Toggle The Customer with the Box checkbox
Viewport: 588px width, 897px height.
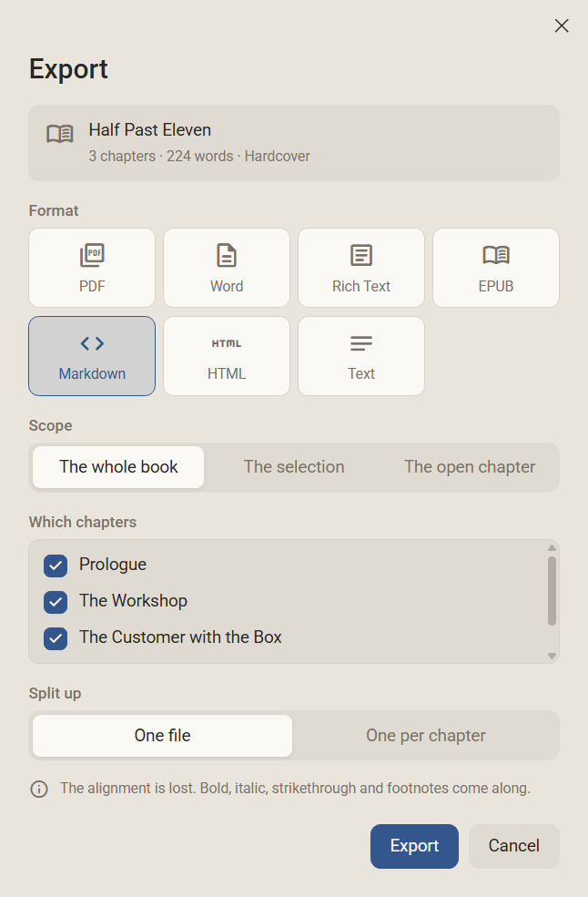(56, 638)
